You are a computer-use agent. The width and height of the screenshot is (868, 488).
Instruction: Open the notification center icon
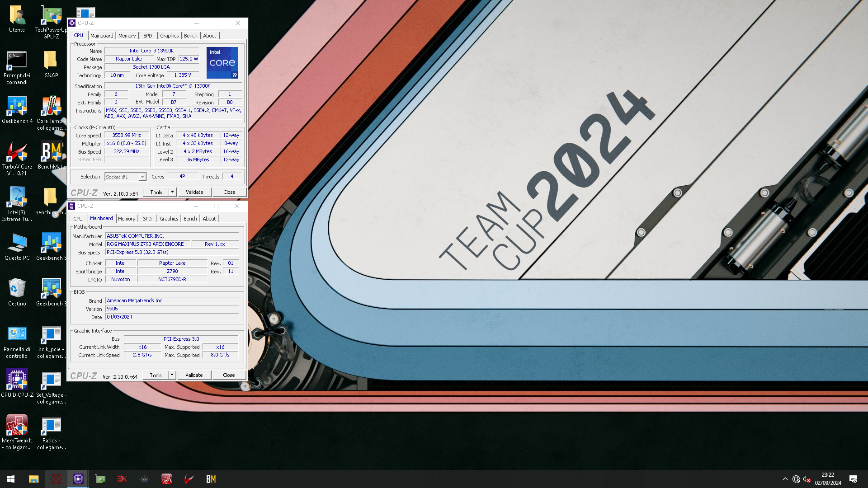853,479
